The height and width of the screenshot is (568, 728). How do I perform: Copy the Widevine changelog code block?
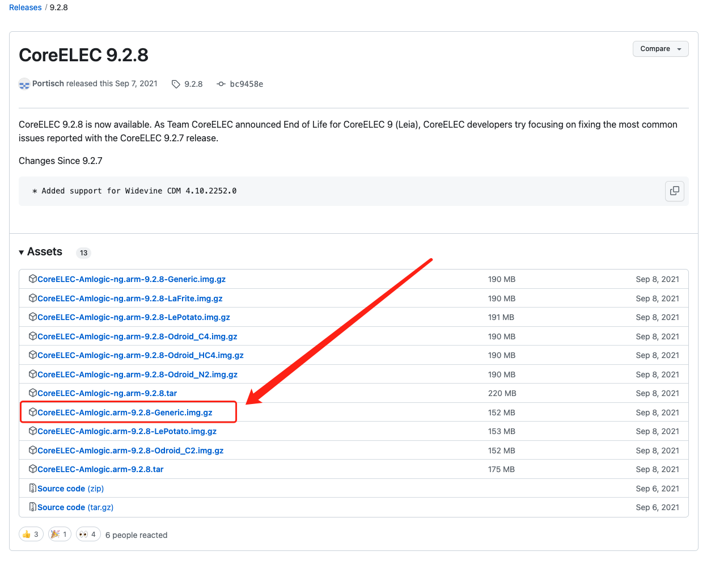pyautogui.click(x=674, y=191)
